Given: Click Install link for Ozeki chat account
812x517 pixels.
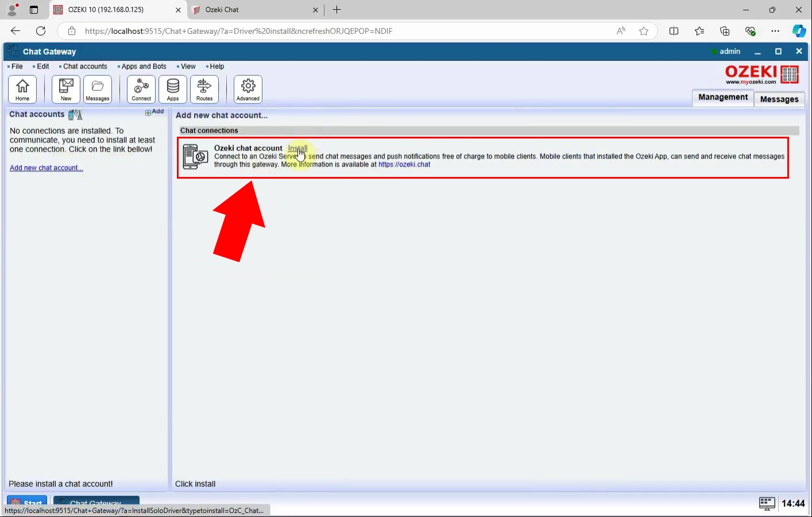Looking at the screenshot, I should coord(297,148).
